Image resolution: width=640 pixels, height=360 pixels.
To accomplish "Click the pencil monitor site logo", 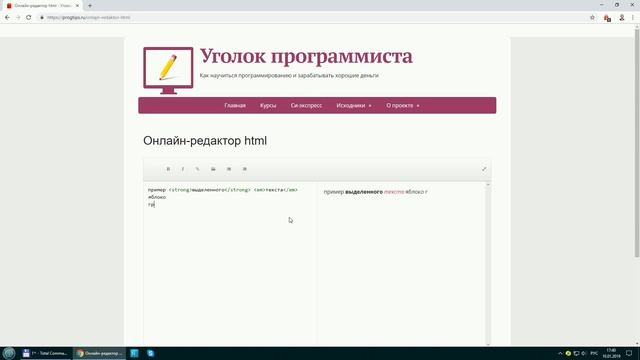I will pyautogui.click(x=168, y=70).
